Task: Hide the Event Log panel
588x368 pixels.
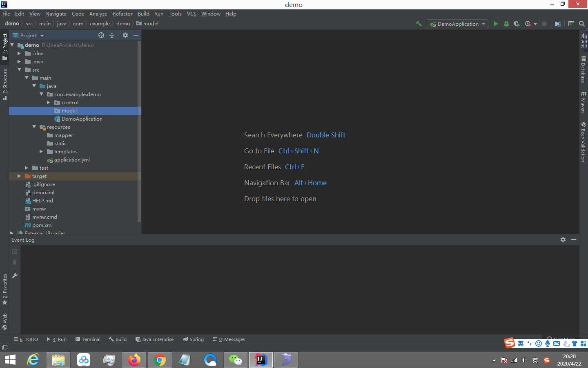Action: pos(574,240)
